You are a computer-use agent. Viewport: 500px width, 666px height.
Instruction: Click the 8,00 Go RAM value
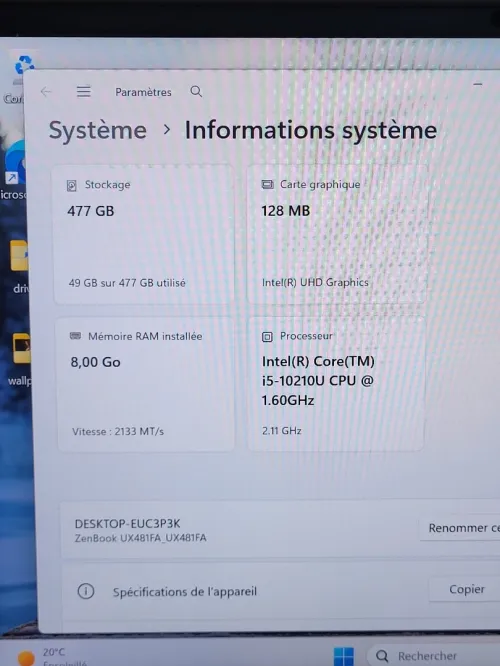point(96,362)
